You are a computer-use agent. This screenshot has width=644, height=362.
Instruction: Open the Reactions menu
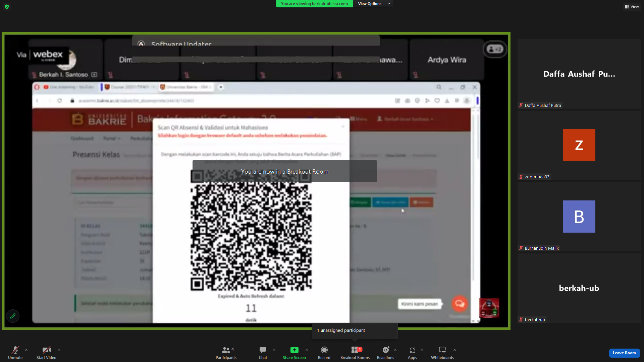385,353
